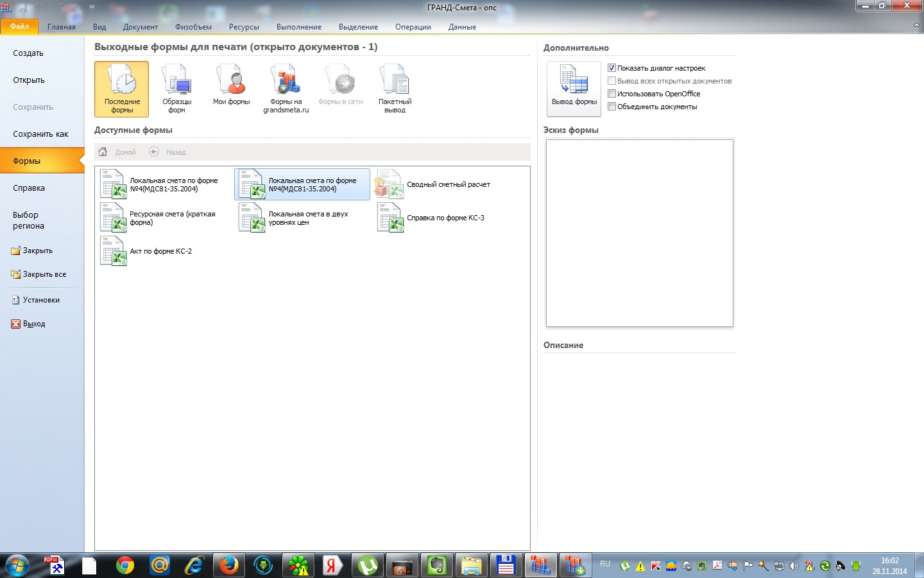This screenshot has width=924, height=578.
Task: Open uTorrent from the taskbar
Action: tap(368, 566)
